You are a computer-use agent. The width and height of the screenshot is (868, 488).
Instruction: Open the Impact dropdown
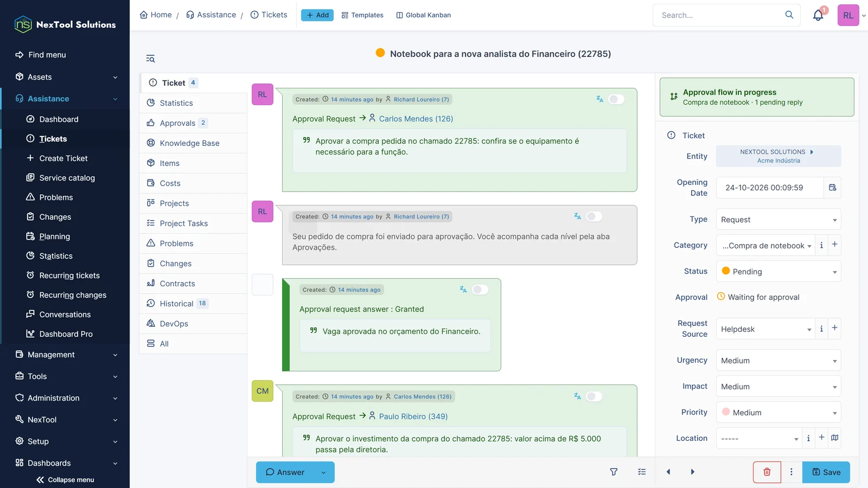[x=778, y=387]
